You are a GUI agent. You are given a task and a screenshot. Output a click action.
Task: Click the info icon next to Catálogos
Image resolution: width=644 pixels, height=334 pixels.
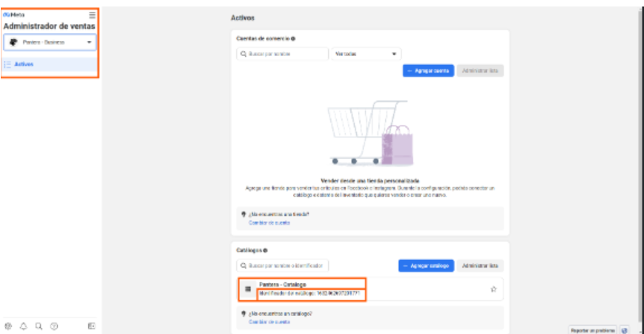point(265,250)
